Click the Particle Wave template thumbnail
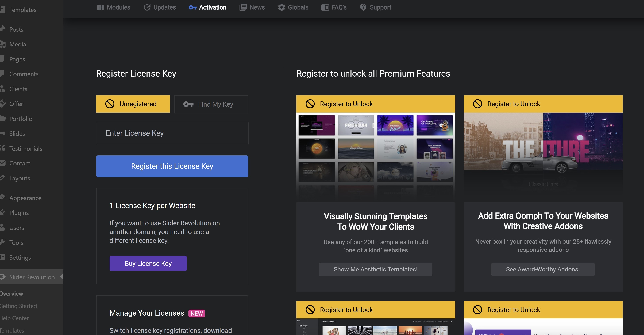 click(395, 125)
